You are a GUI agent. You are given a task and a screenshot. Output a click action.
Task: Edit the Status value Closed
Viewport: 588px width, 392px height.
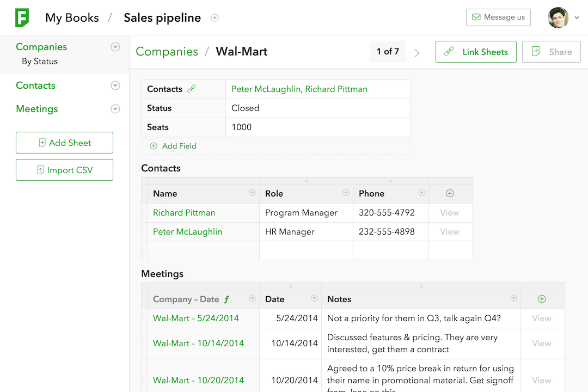click(317, 108)
